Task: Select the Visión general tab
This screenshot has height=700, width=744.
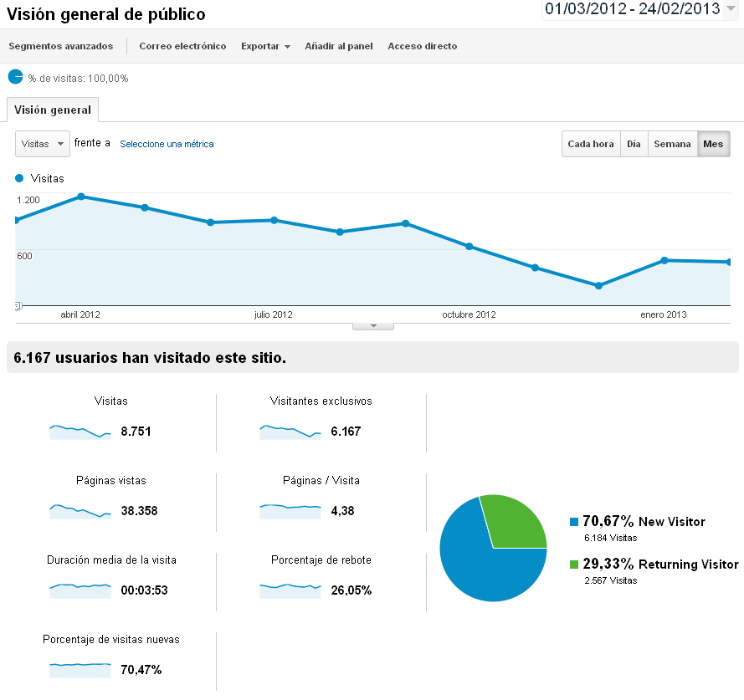Action: 53,110
